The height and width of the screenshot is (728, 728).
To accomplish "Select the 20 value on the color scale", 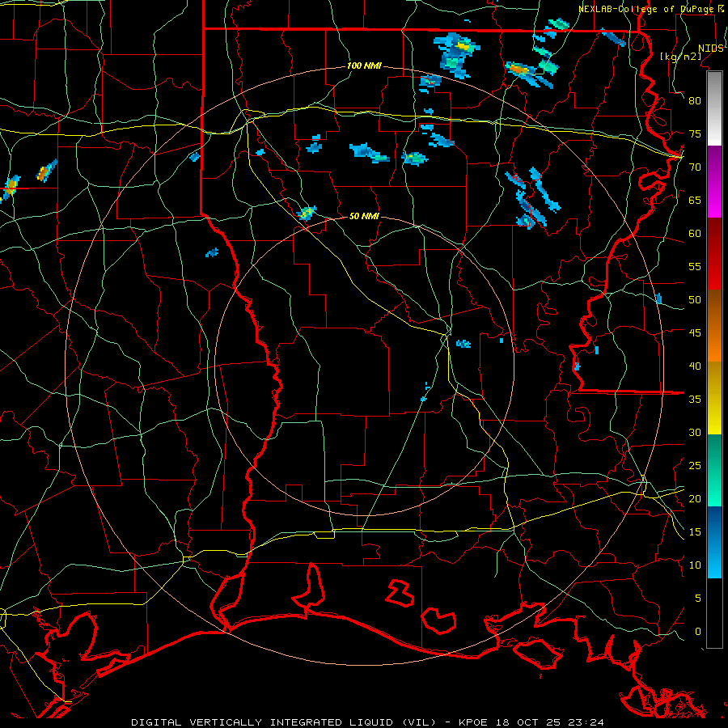I will [x=695, y=498].
